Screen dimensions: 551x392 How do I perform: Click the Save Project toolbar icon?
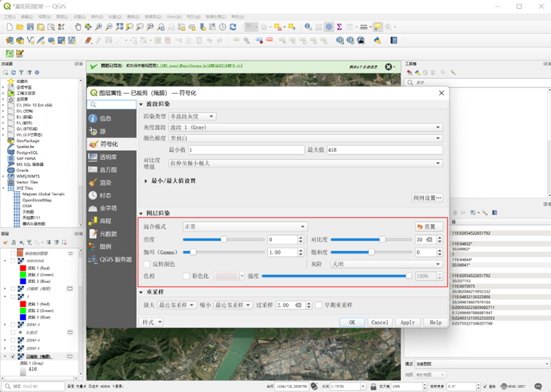[x=31, y=27]
